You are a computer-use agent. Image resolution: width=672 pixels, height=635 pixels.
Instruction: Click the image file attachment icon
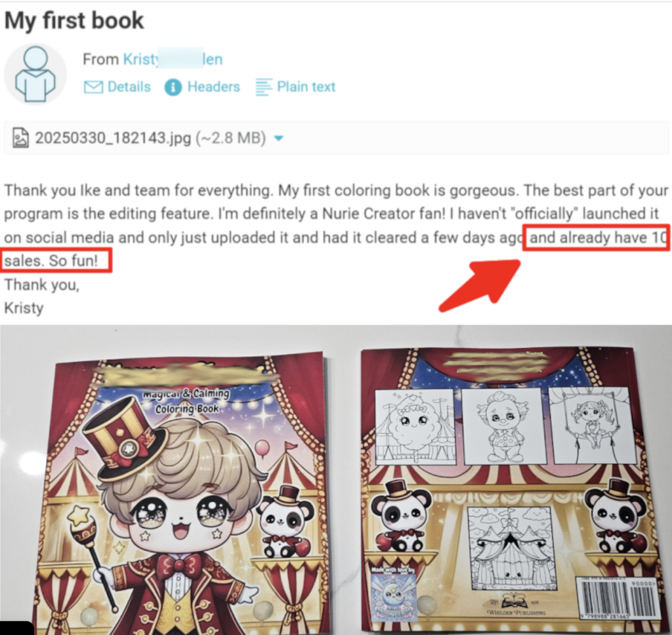point(20,138)
